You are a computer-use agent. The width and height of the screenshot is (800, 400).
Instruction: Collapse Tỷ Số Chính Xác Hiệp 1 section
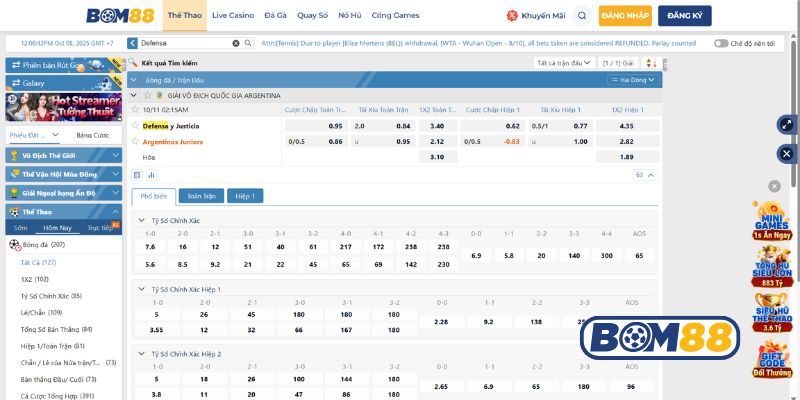tap(142, 289)
